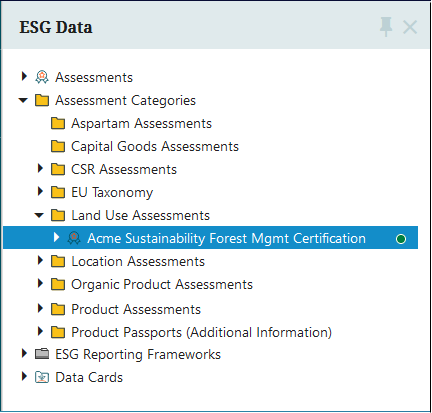Expand Acme Sustainability Forest Mgmt Certification
This screenshot has height=413, width=432.
[x=57, y=237]
